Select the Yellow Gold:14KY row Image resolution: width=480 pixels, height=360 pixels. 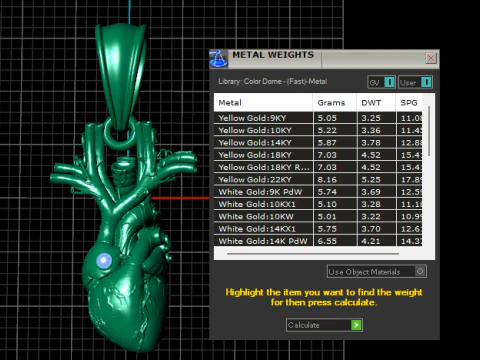point(318,143)
